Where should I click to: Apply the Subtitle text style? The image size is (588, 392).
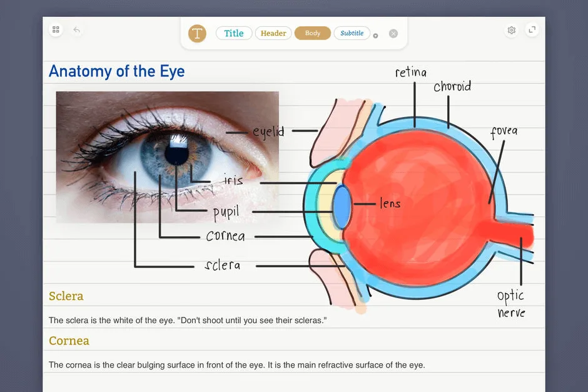pos(352,33)
